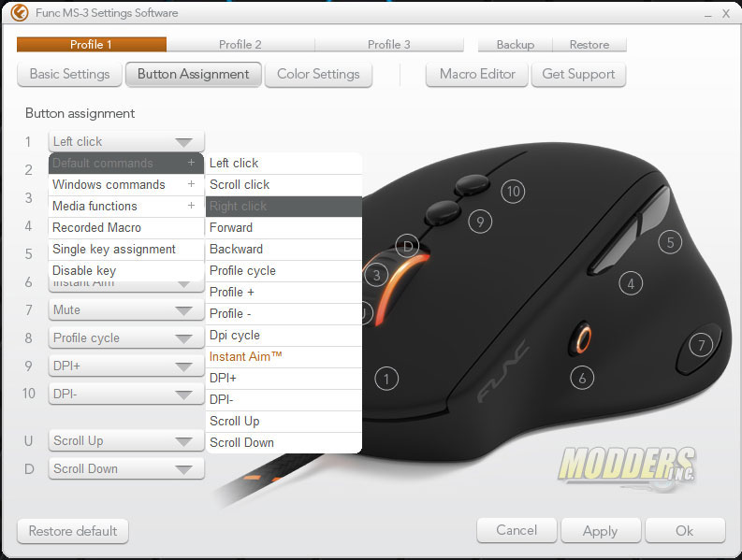Switch to Profile 2 tab
Image resolution: width=742 pixels, height=560 pixels.
click(x=240, y=45)
